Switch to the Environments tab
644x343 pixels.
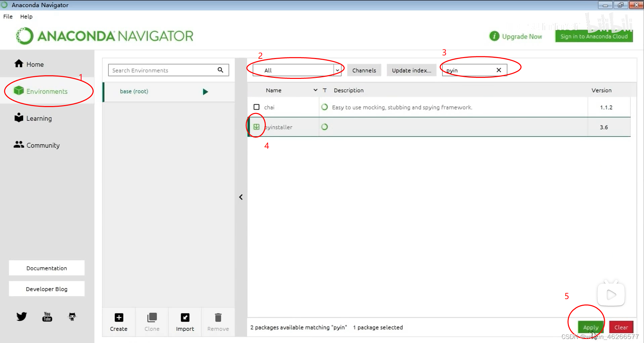pyautogui.click(x=47, y=91)
